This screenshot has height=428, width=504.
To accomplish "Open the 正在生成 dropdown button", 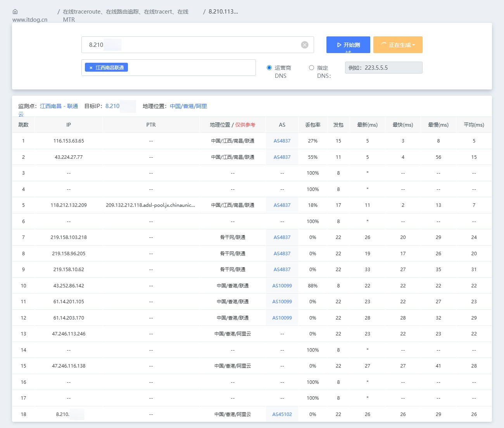I will tap(398, 45).
